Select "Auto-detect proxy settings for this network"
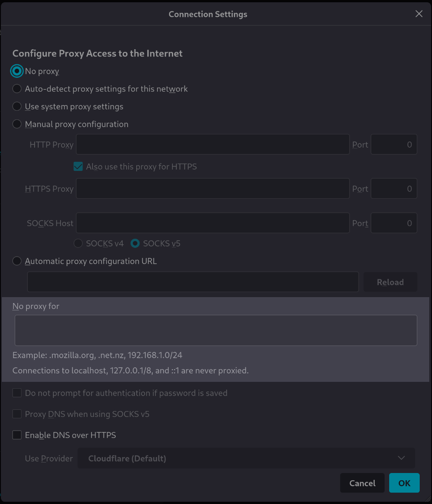This screenshot has height=504, width=432. [17, 88]
